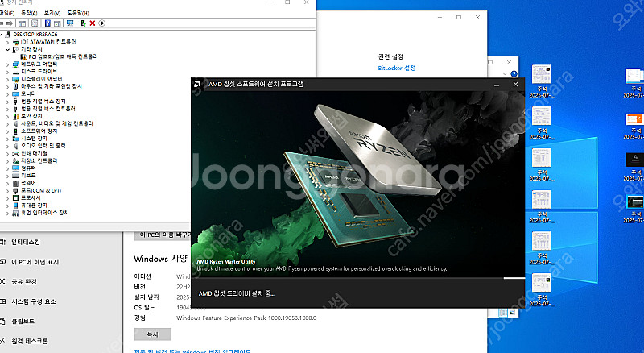644x353 pixels.
Task: Click the AMD Ryzen Master Utility caption
Action: pyautogui.click(x=226, y=262)
